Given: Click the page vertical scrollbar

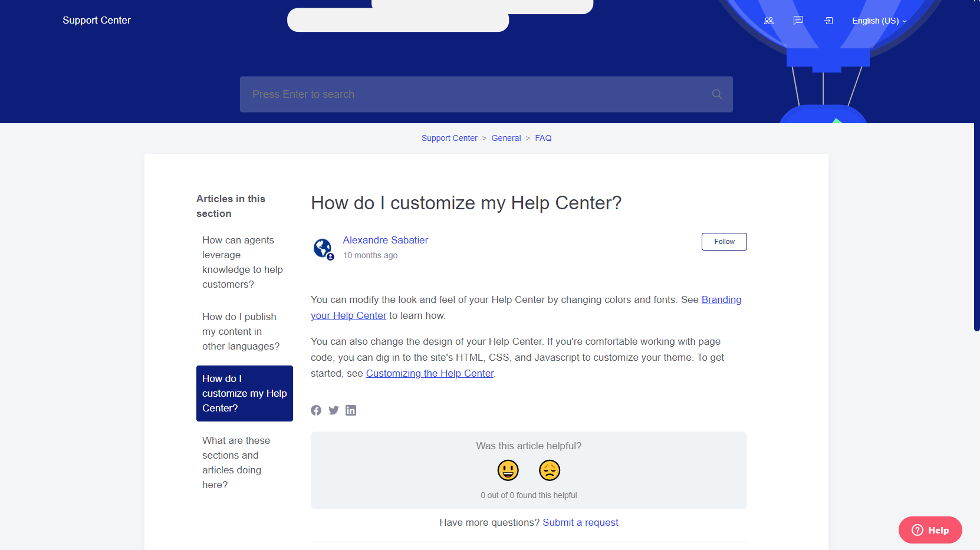Looking at the screenshot, I should click(x=976, y=165).
